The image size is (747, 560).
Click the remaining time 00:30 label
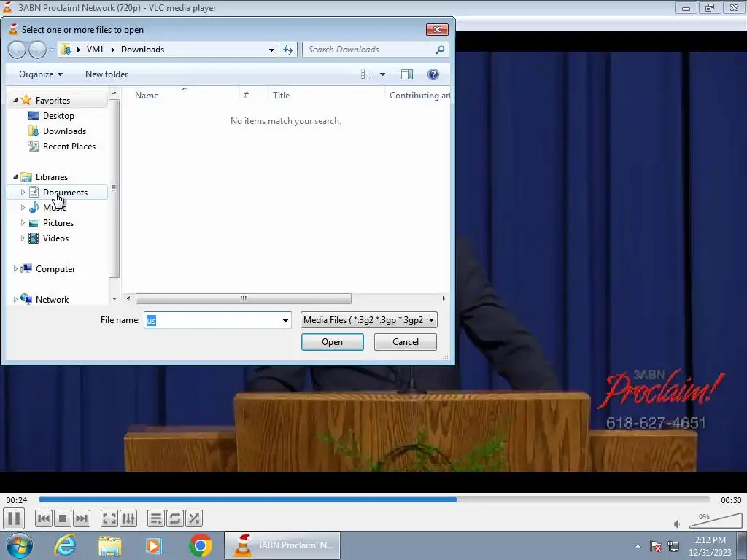point(731,500)
